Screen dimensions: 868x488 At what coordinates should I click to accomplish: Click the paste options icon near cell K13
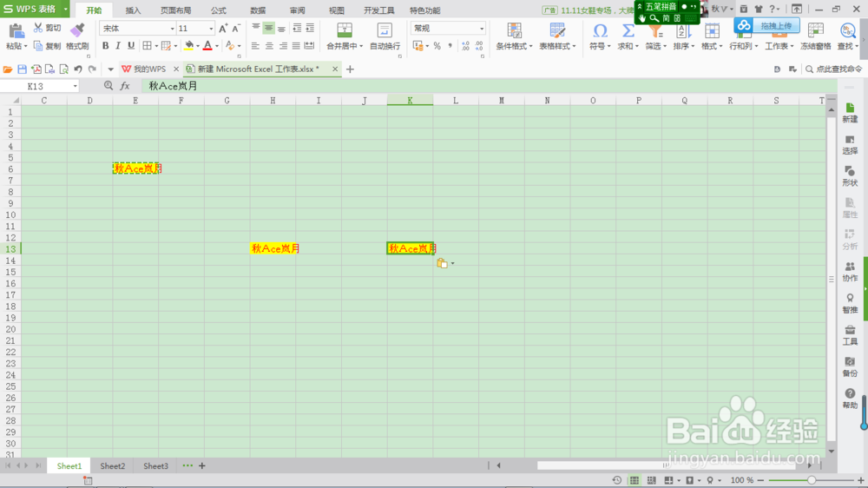[442, 263]
